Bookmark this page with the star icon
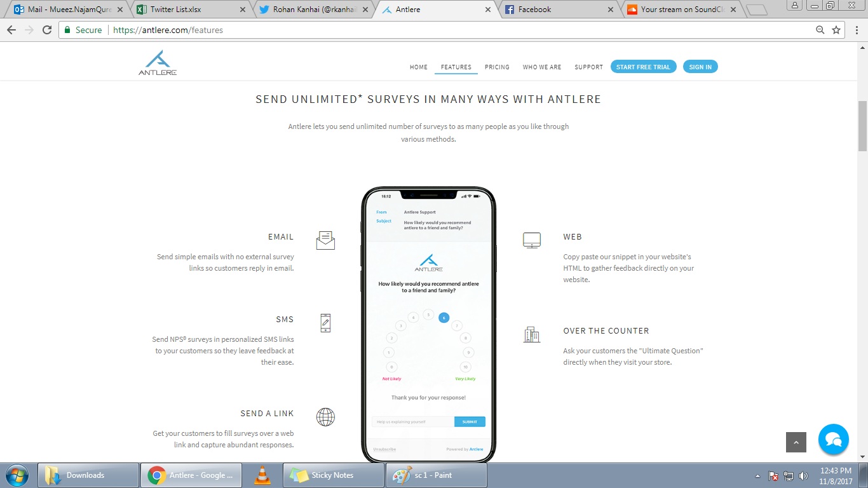The height and width of the screenshot is (488, 868). click(x=836, y=30)
